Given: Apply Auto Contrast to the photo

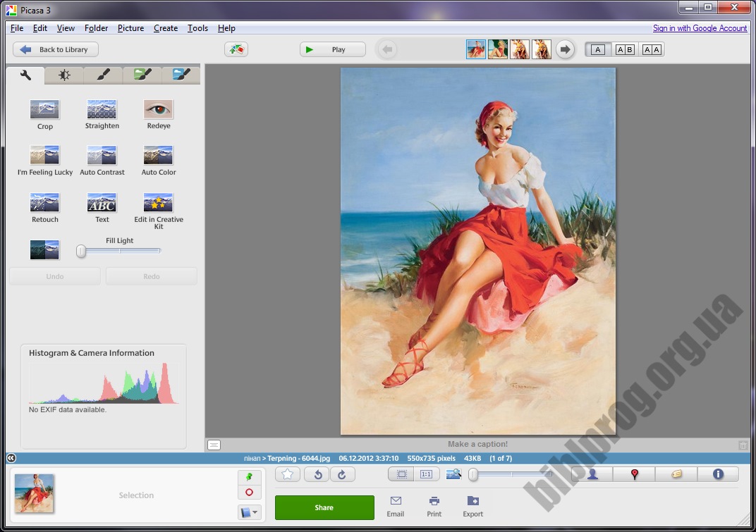Looking at the screenshot, I should 102,156.
